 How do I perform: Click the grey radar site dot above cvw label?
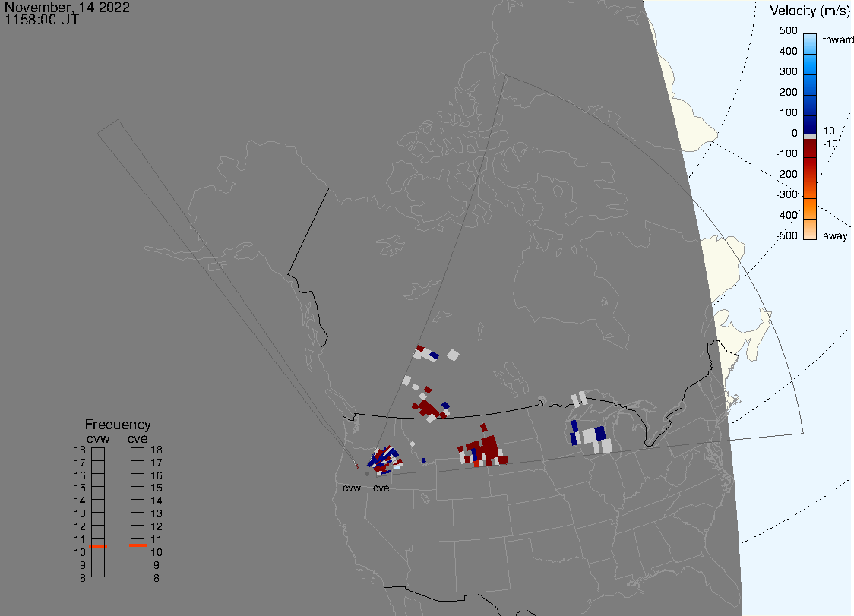(366, 474)
